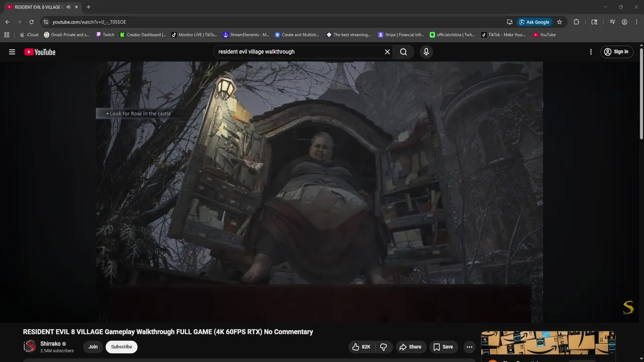644x362 pixels.
Task: Run search with the magnifier button
Action: point(404,52)
